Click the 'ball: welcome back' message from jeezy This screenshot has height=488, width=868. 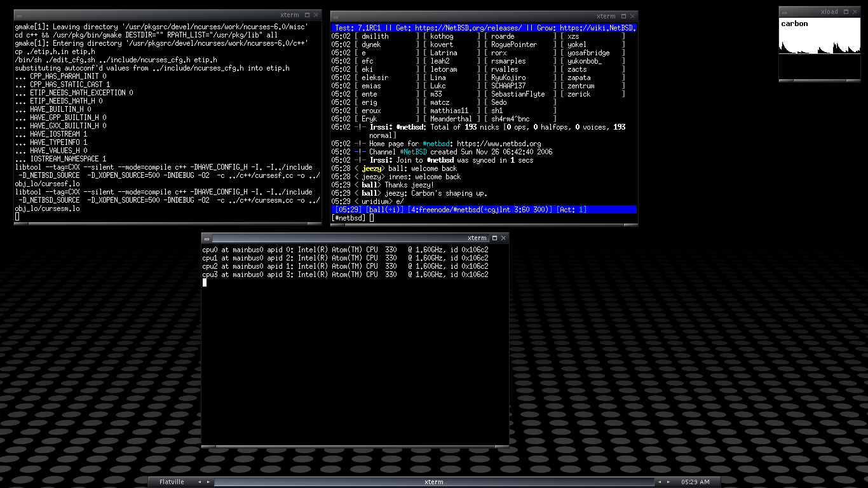[423, 168]
